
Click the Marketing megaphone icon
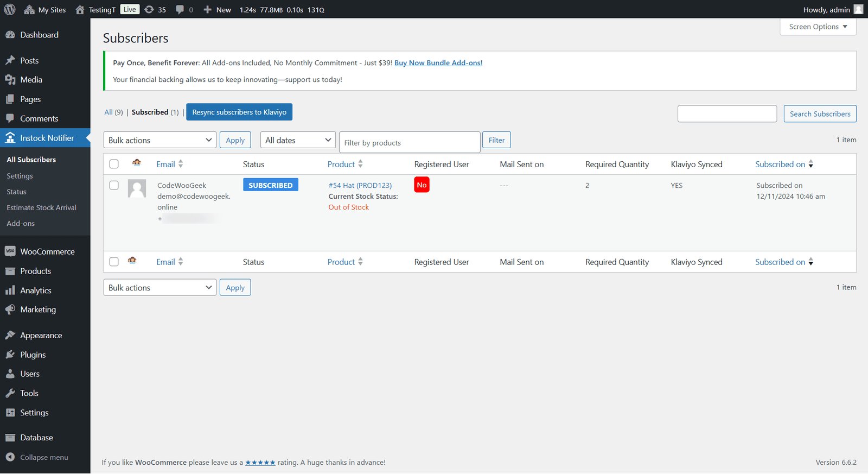(x=10, y=309)
